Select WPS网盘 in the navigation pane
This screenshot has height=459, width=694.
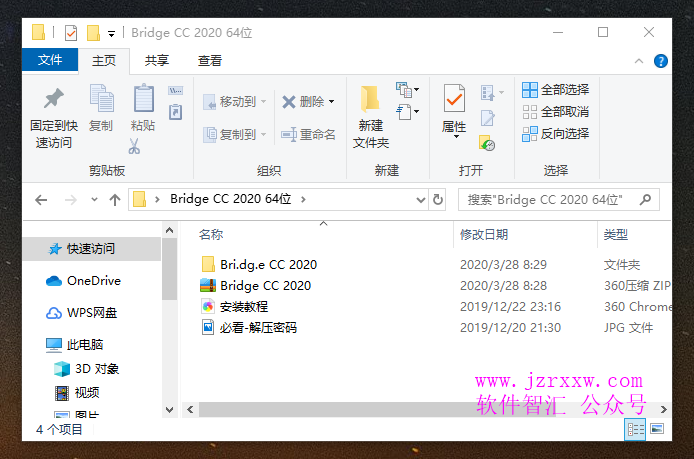click(81, 313)
